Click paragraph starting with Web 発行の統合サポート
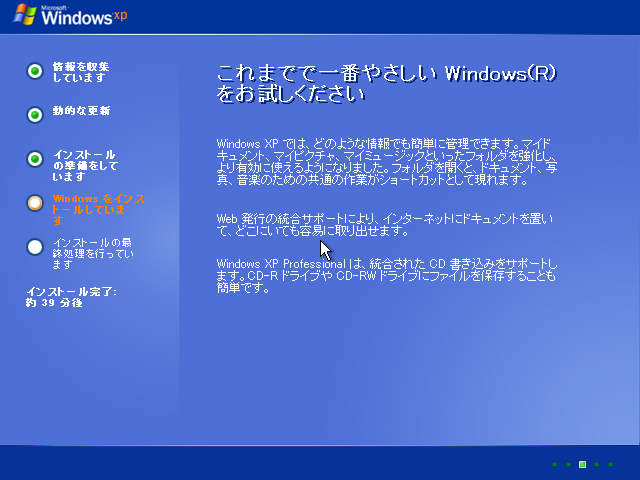 coord(385,225)
